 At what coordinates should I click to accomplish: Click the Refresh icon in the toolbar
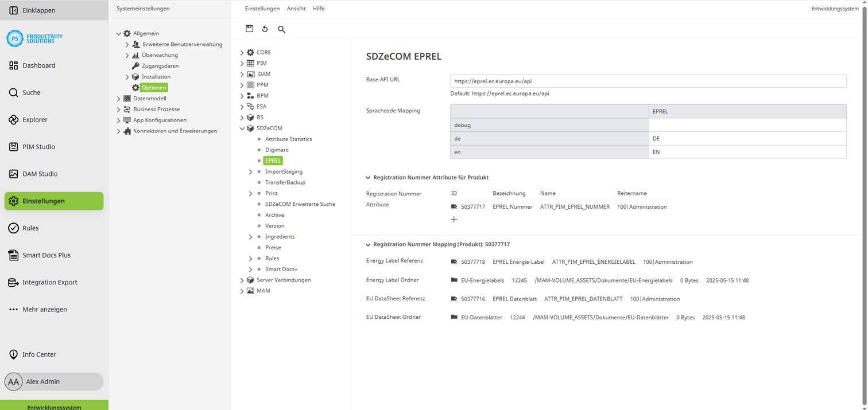265,29
